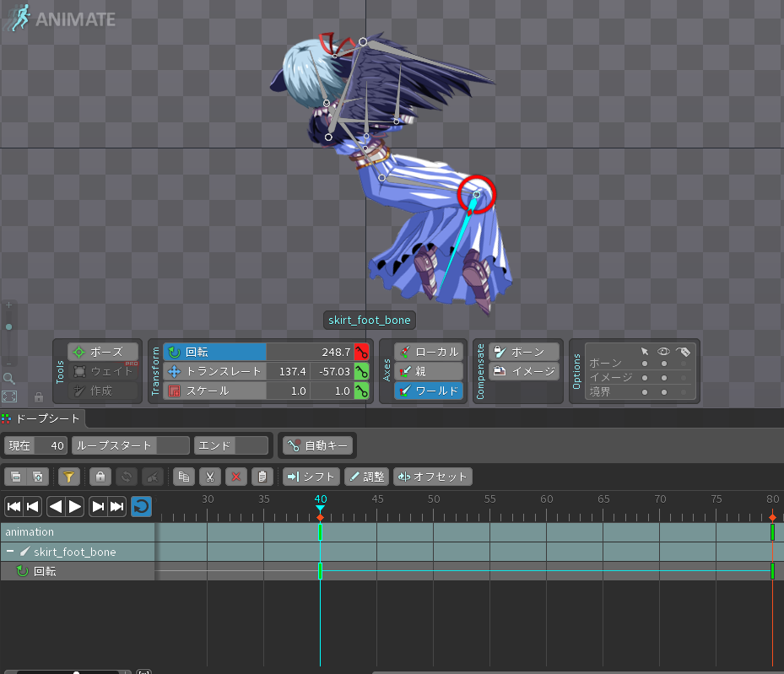The image size is (784, 674).
Task: Toggle ボーン selectable option dot
Action: coord(645,364)
